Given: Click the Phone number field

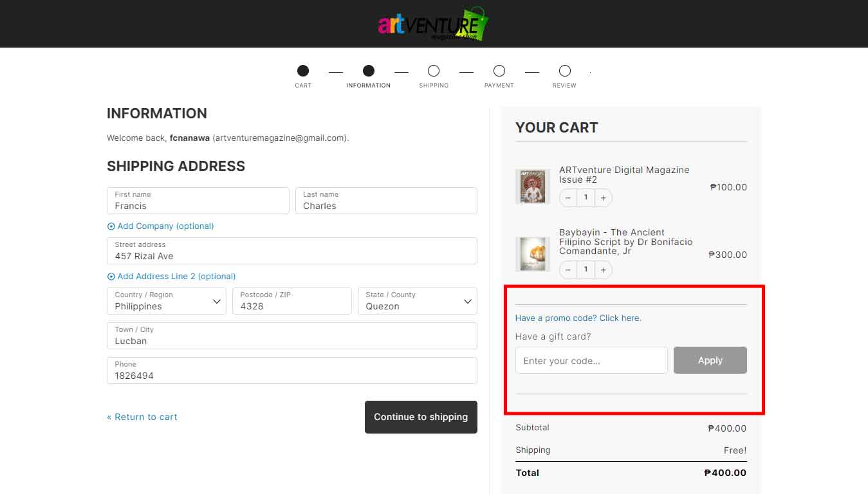Looking at the screenshot, I should point(292,370).
